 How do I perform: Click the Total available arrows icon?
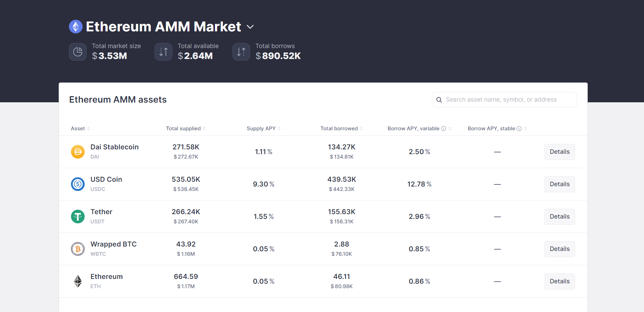(x=163, y=52)
